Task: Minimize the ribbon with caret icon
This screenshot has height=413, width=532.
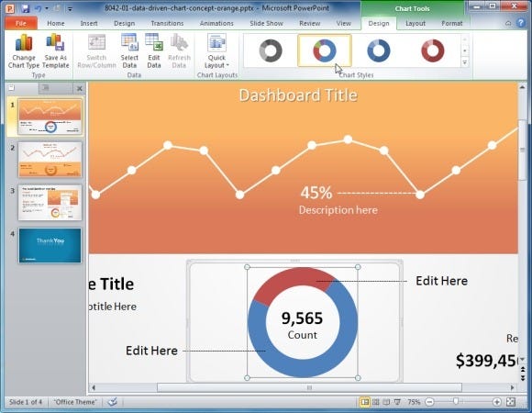Action: point(508,24)
